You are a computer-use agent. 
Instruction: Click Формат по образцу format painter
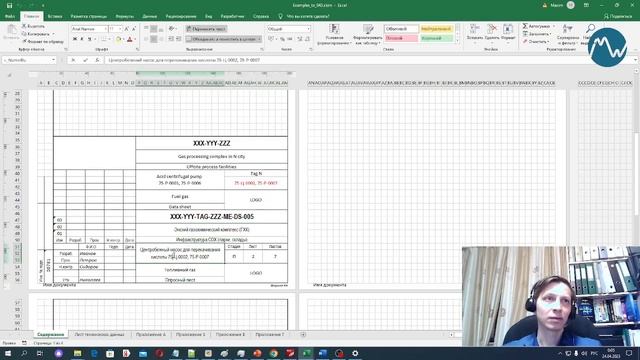point(43,41)
